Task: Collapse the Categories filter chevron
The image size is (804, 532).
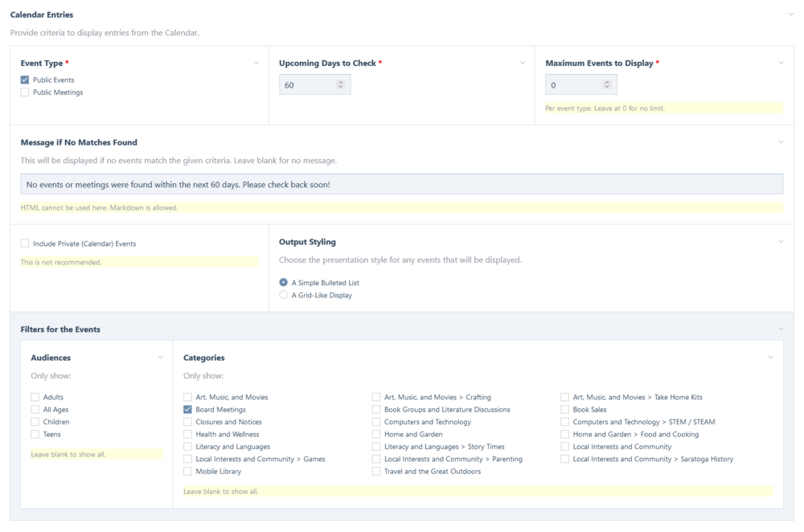Action: (x=770, y=358)
